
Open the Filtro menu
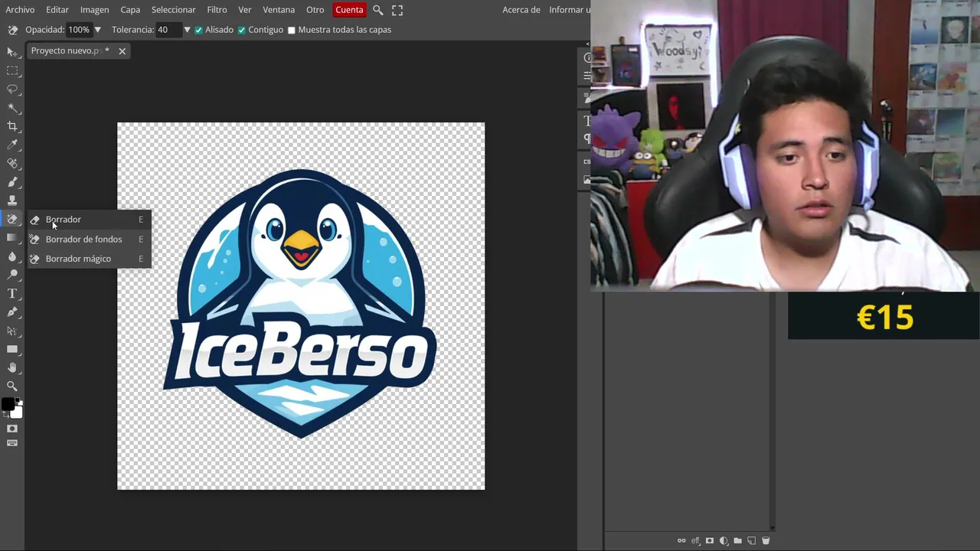pos(217,10)
